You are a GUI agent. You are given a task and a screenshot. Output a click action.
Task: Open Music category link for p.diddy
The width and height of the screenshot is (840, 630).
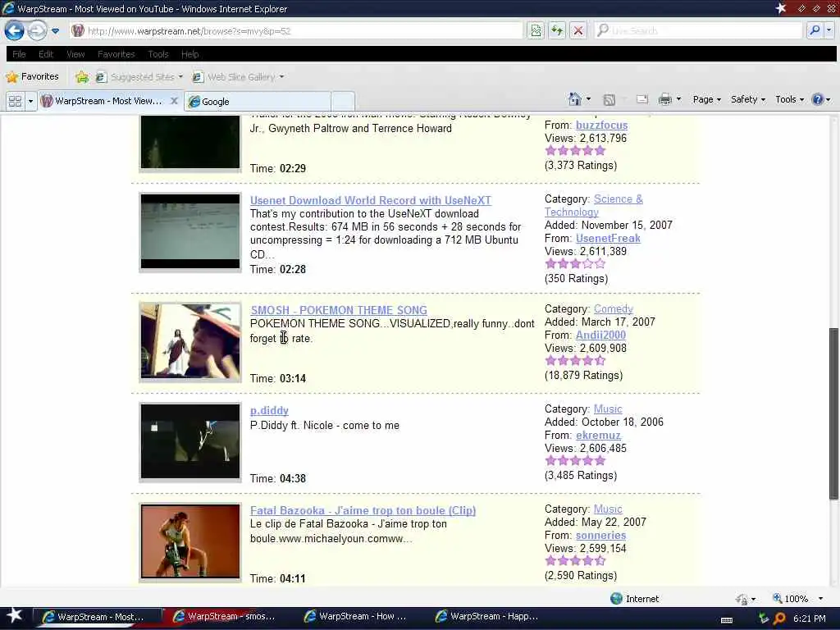608,409
